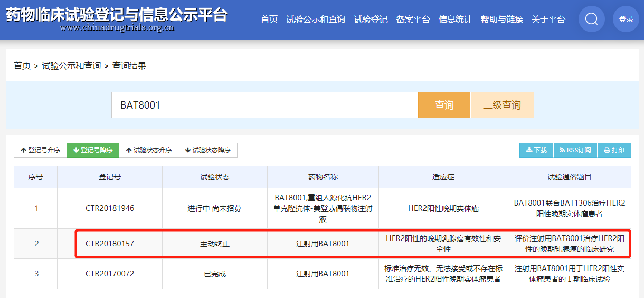
Task: Sort by 试验状态降序
Action: tap(208, 150)
